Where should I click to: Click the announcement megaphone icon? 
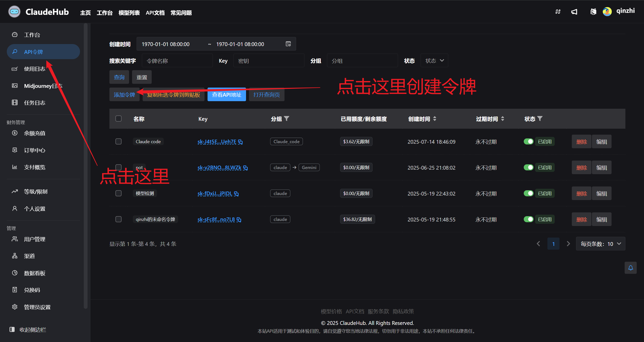[x=574, y=12]
